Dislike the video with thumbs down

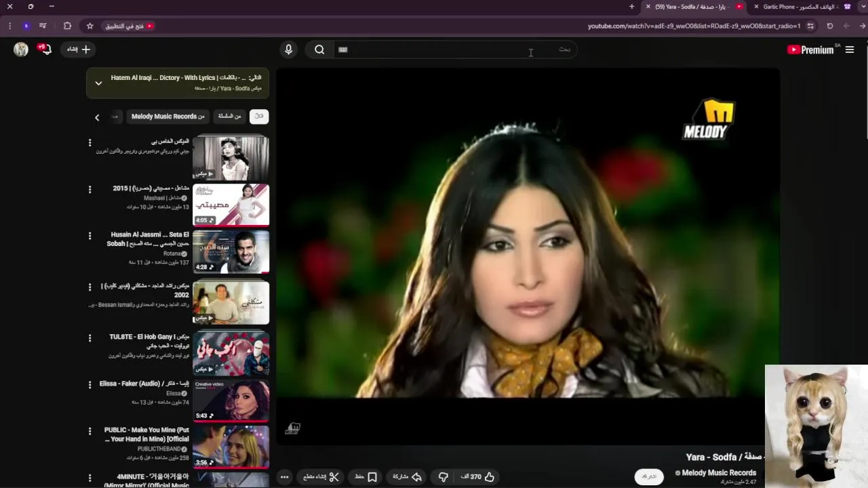pos(443,477)
